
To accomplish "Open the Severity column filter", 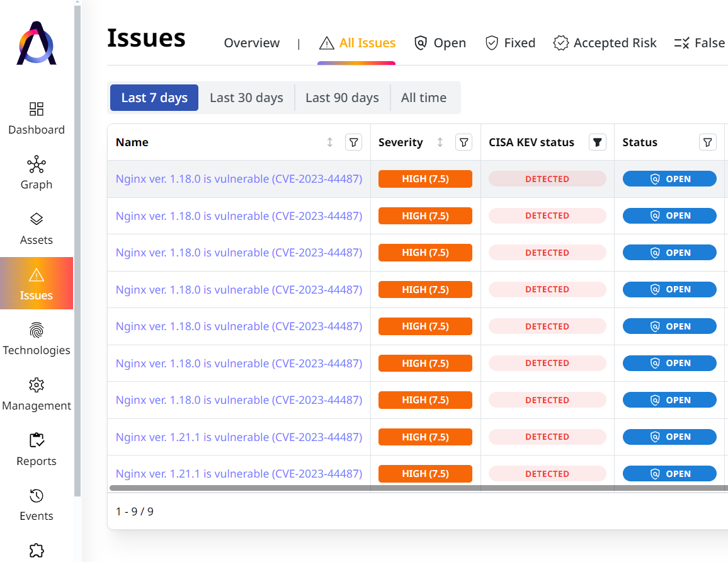I will 464,142.
